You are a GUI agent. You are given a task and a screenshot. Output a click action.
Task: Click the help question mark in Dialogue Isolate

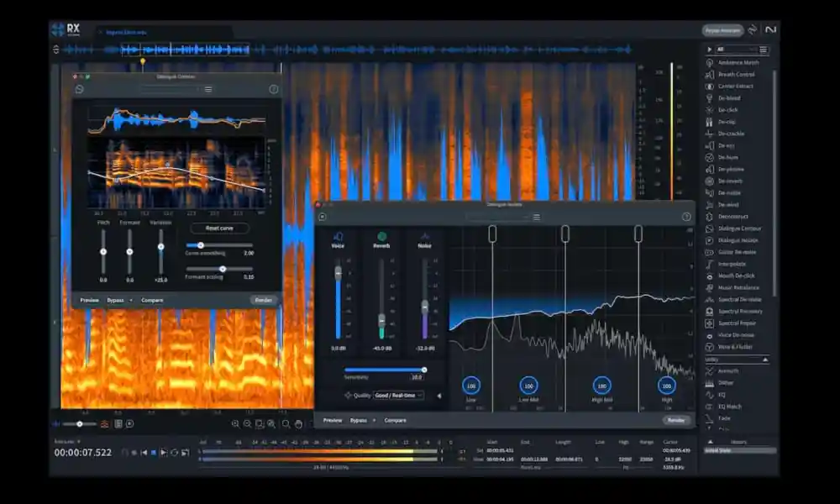point(685,217)
